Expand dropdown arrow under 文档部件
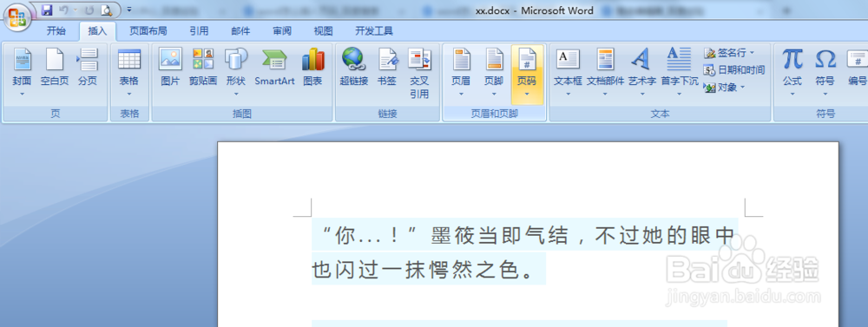 605,94
